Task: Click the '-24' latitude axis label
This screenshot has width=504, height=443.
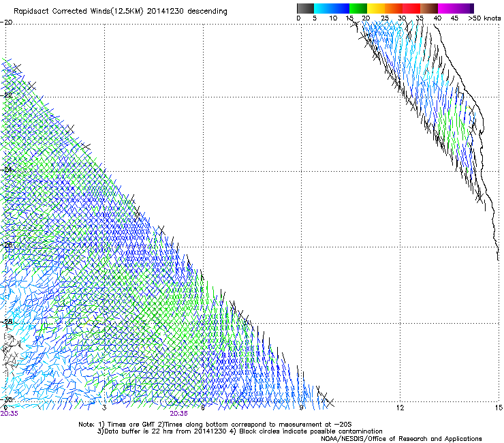Action: click(x=6, y=170)
